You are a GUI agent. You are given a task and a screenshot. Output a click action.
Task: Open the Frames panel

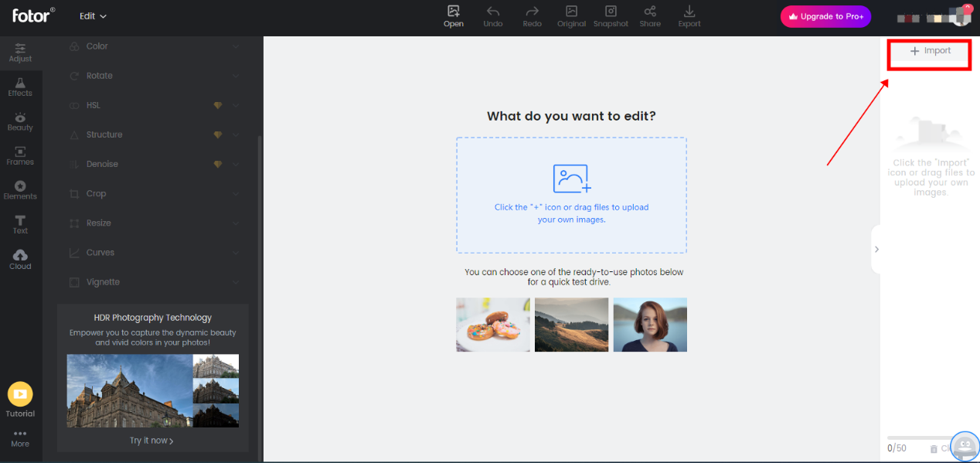(x=20, y=155)
